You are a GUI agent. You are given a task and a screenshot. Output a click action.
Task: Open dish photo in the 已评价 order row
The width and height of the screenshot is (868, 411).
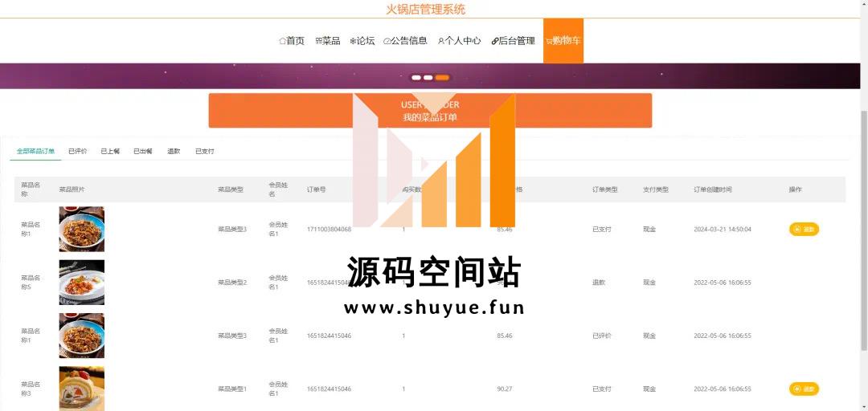[81, 336]
